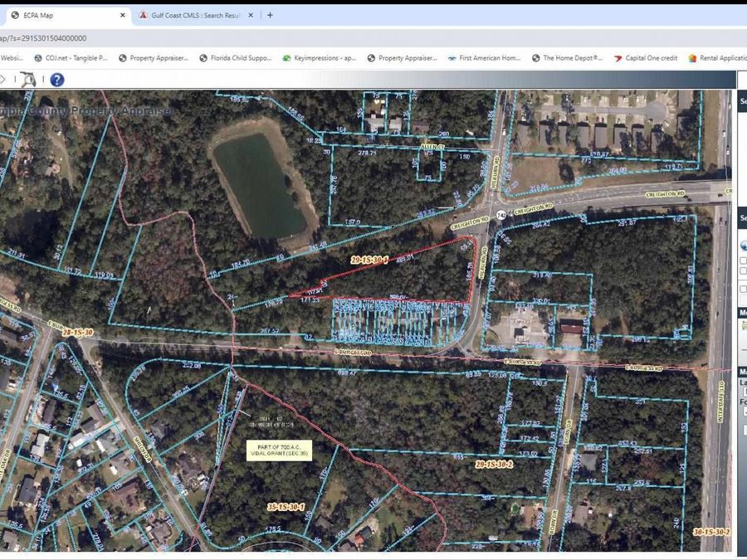Click the Vidal Grant label on the map
The height and width of the screenshot is (560, 747).
point(278,450)
